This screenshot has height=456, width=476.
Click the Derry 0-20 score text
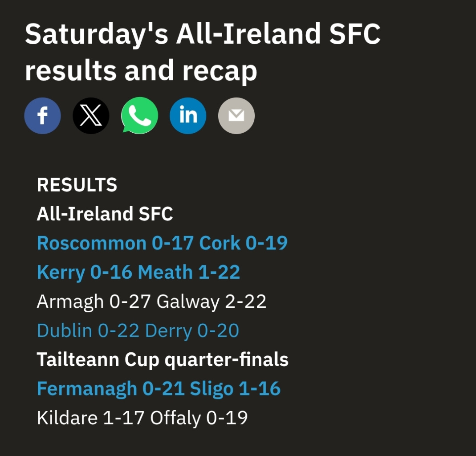click(x=192, y=330)
